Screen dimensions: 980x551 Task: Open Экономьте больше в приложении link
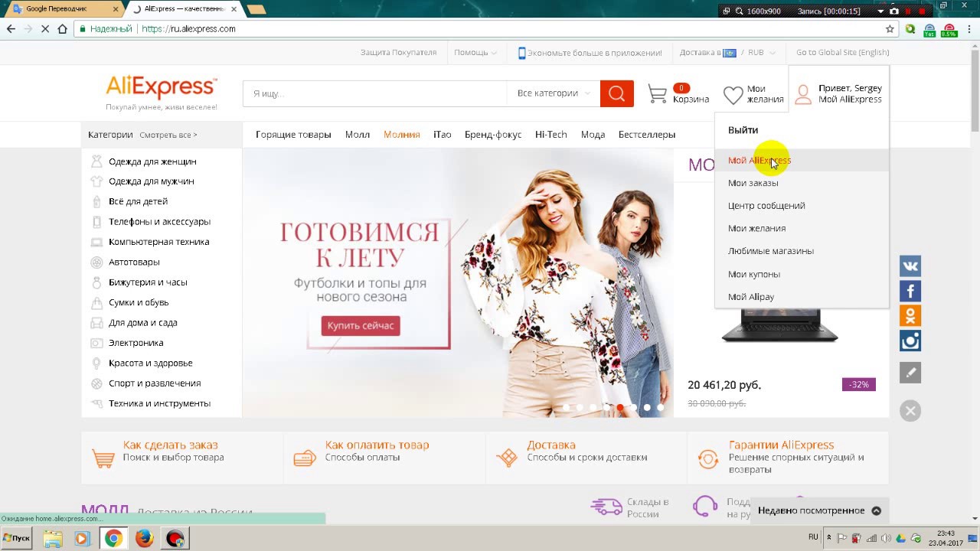(x=590, y=53)
